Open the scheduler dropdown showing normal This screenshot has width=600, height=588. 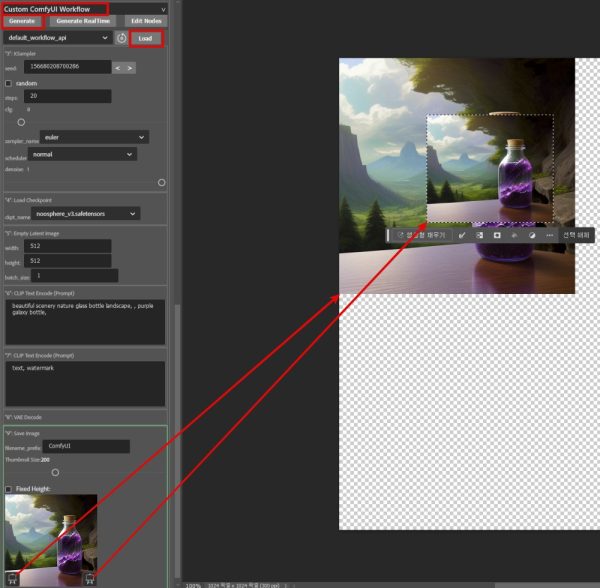click(82, 154)
